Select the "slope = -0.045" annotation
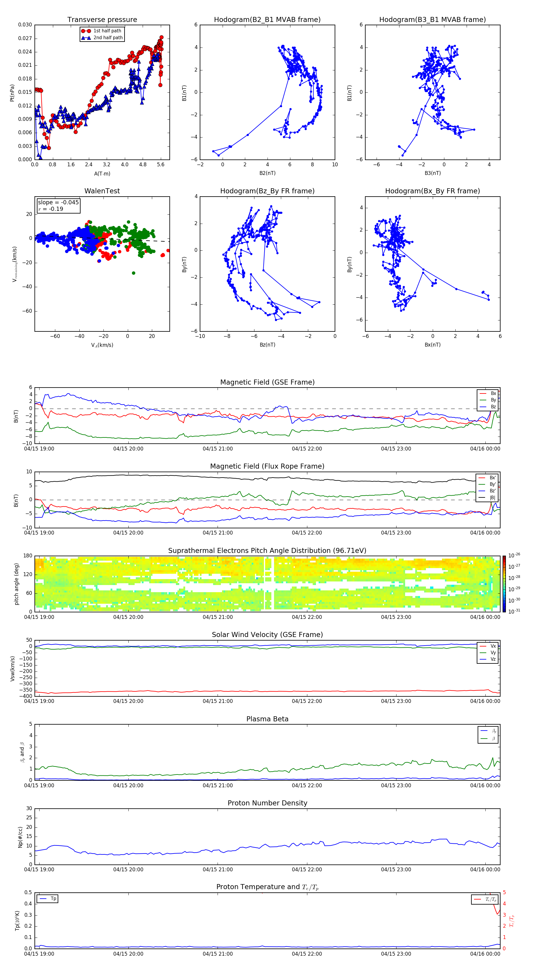 click(58, 203)
